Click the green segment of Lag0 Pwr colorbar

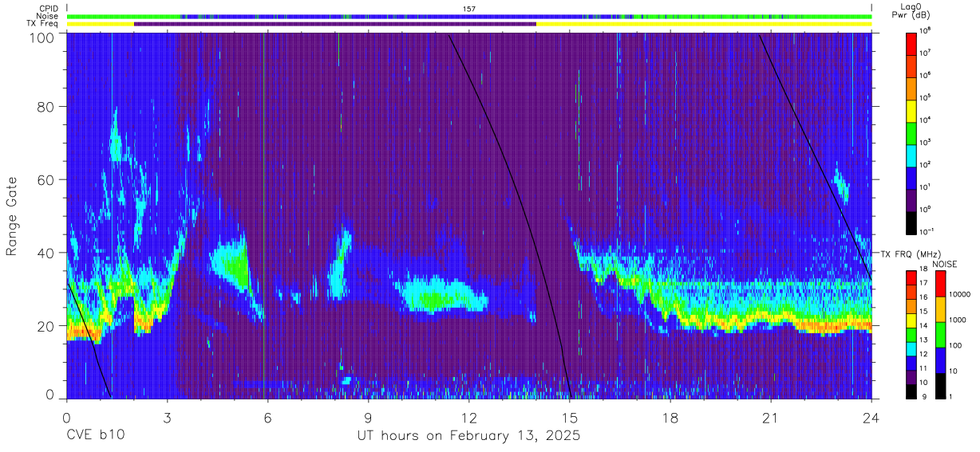[911, 132]
